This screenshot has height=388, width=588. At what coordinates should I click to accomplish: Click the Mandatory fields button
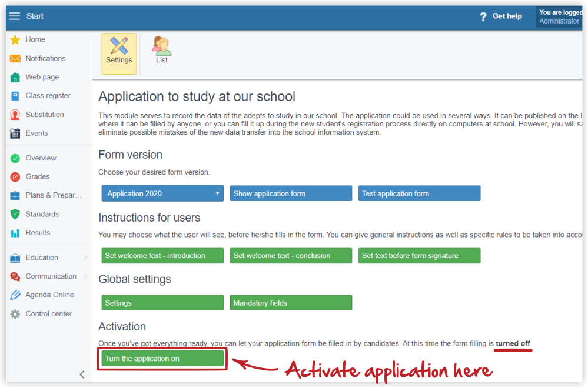291,303
